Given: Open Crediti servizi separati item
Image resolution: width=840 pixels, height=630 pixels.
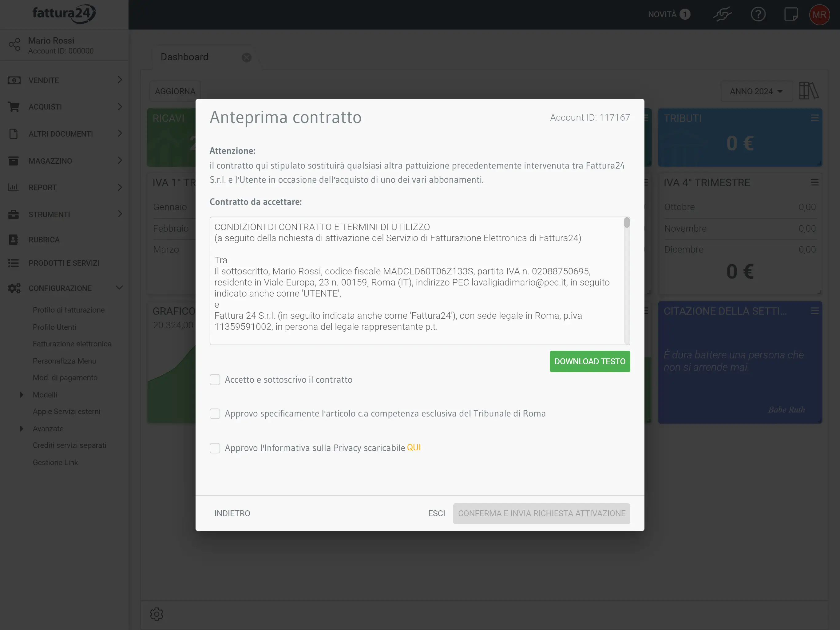Looking at the screenshot, I should coord(69,445).
